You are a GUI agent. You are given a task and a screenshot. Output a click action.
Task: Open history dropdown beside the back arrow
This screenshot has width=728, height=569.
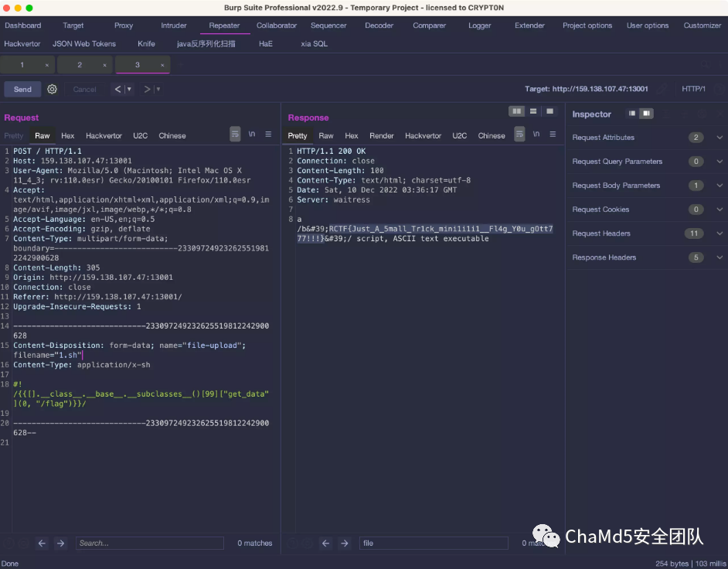pos(129,89)
